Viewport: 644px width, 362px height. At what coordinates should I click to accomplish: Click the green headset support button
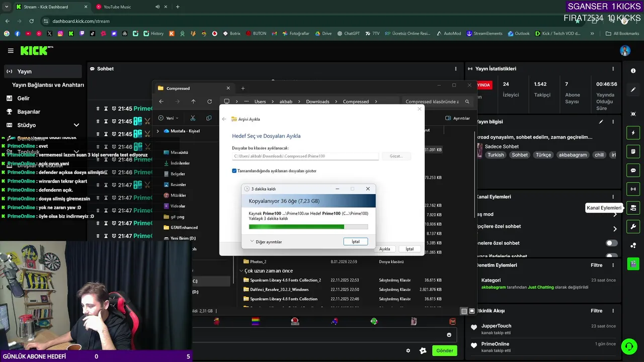pyautogui.click(x=628, y=346)
